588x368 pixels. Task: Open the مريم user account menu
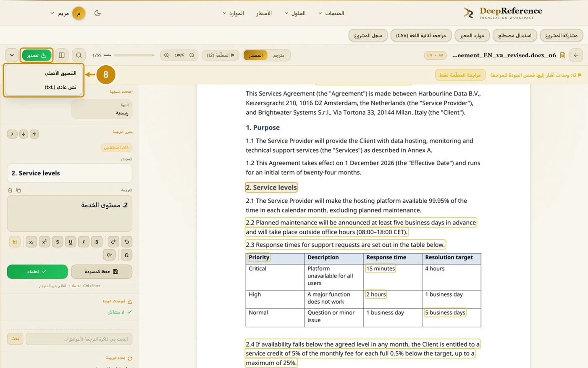(67, 13)
